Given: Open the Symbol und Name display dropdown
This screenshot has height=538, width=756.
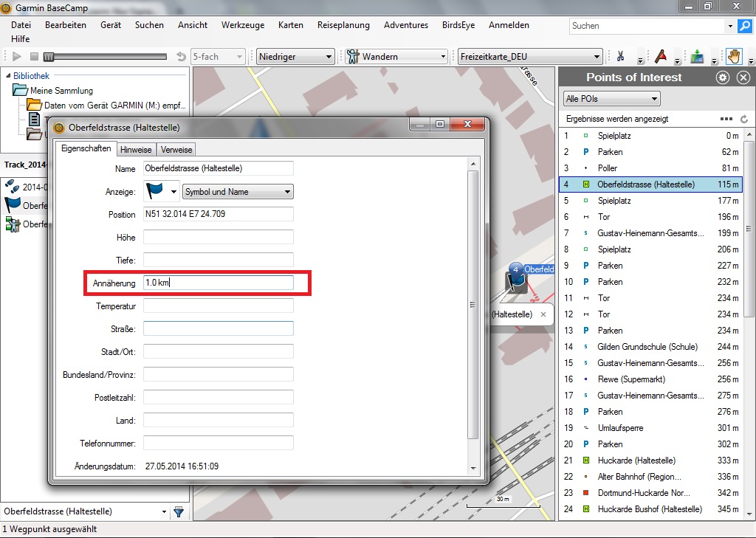Looking at the screenshot, I should point(238,192).
